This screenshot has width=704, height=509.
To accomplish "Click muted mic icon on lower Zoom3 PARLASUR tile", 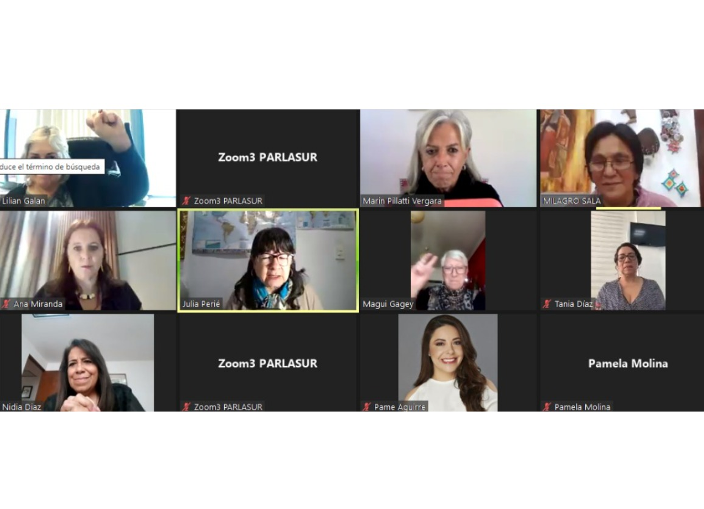I will coord(186,407).
